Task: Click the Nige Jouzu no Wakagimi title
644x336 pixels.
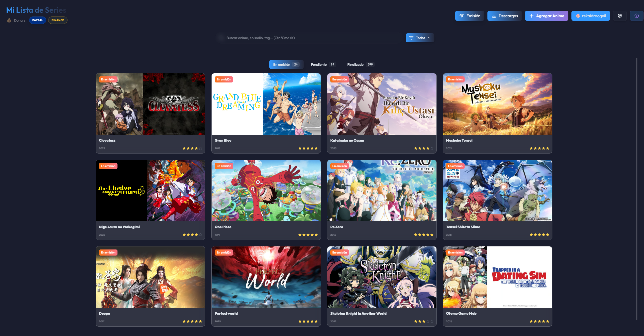Action: click(x=119, y=227)
